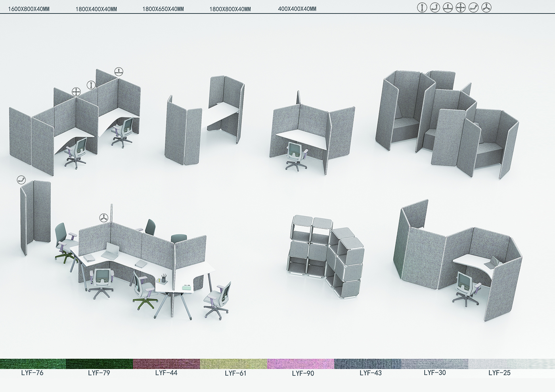
Task: Pick the LYF-76 green fabric swatch
Action: click(x=33, y=364)
